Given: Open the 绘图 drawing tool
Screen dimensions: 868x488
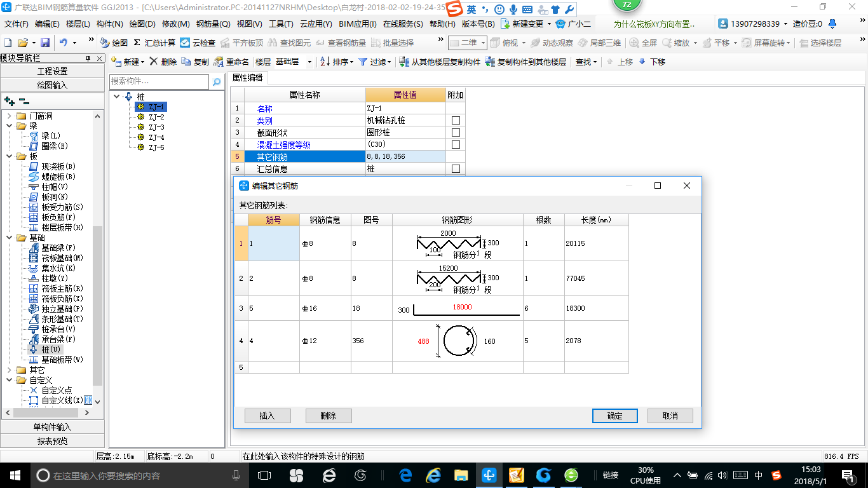Looking at the screenshot, I should [114, 43].
